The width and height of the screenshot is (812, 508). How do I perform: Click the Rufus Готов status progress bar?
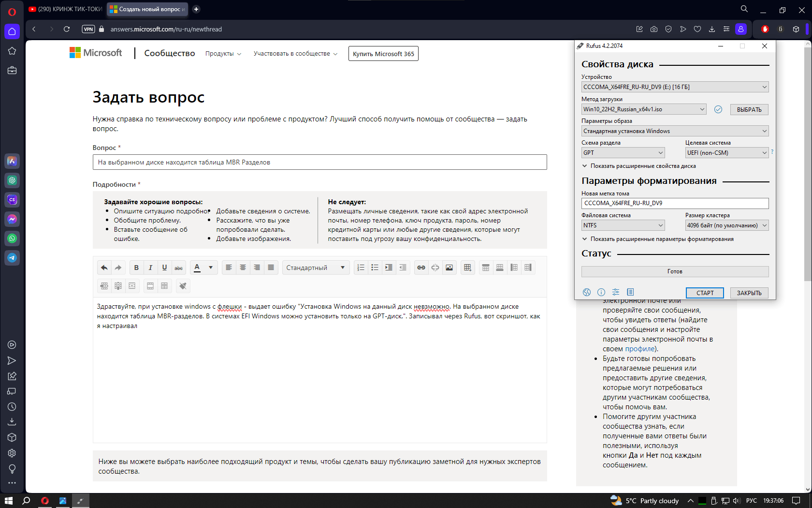(x=675, y=271)
